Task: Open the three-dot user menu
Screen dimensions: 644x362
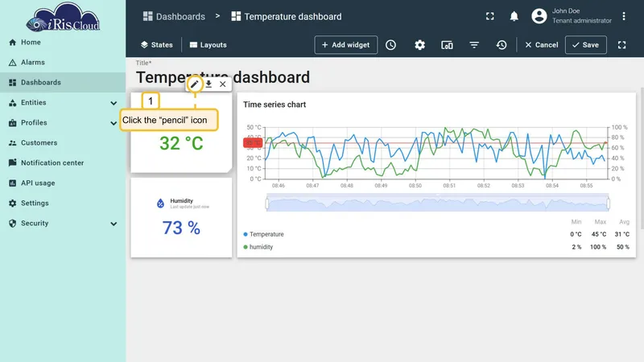Action: [623, 16]
